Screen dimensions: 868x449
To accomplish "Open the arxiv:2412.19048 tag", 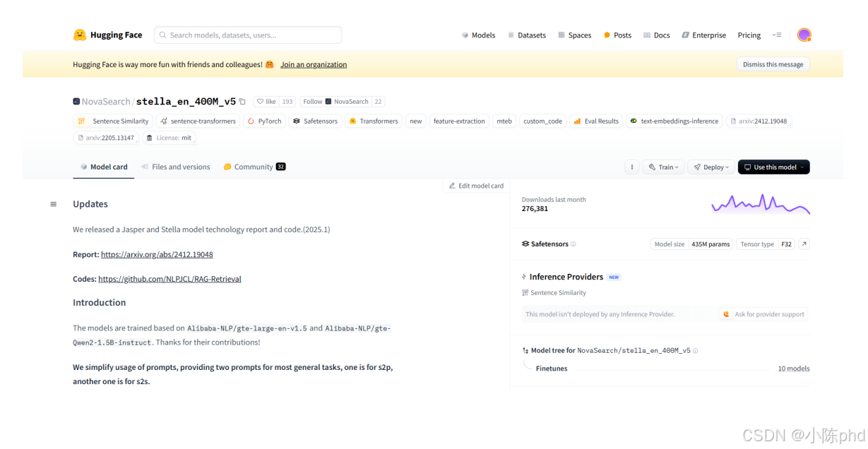I will (759, 121).
